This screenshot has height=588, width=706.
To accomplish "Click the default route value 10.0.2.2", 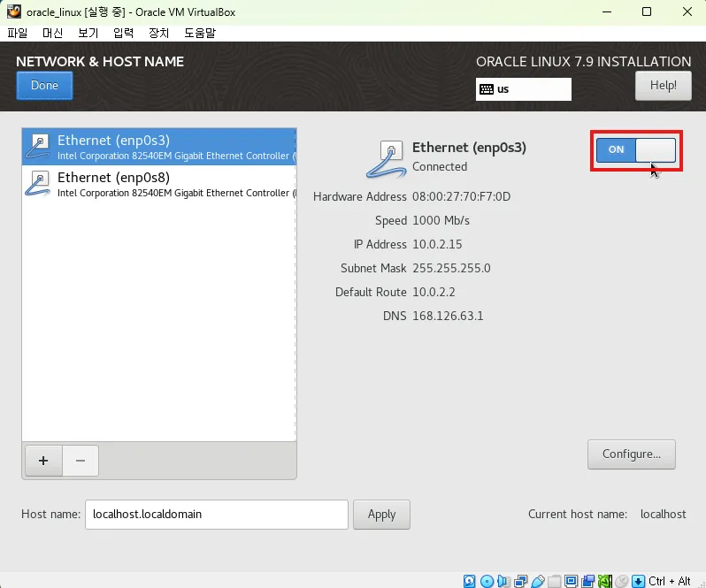I will click(x=434, y=292).
